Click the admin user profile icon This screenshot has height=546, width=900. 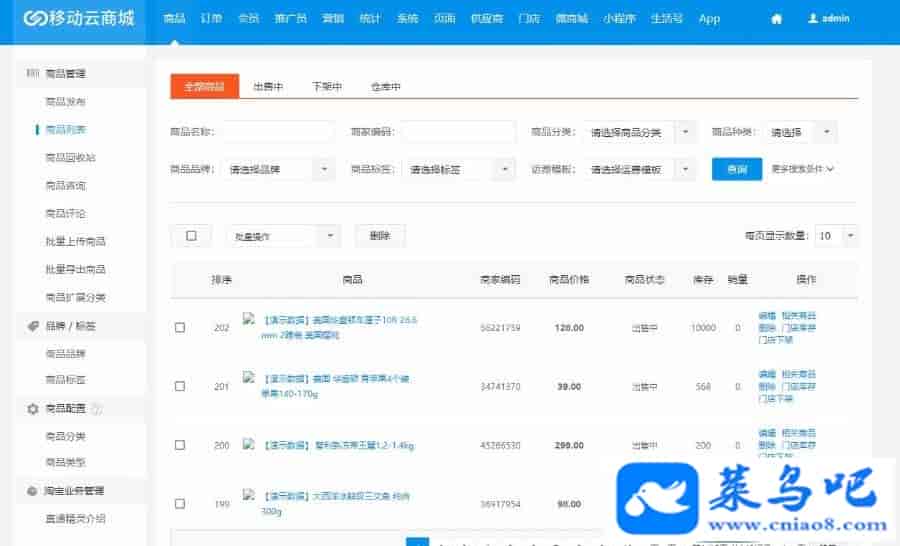813,18
